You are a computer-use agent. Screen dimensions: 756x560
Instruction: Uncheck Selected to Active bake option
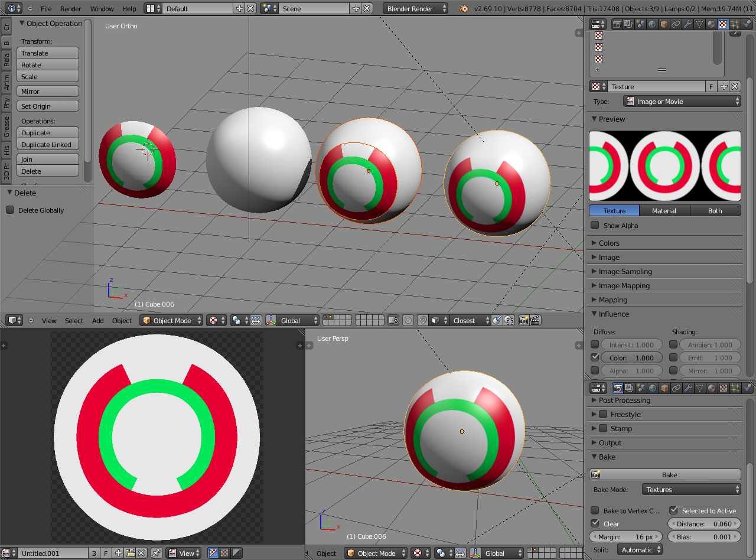click(x=673, y=510)
